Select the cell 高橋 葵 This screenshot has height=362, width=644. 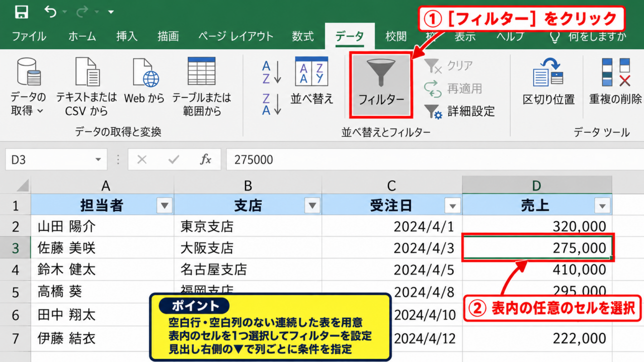click(103, 292)
